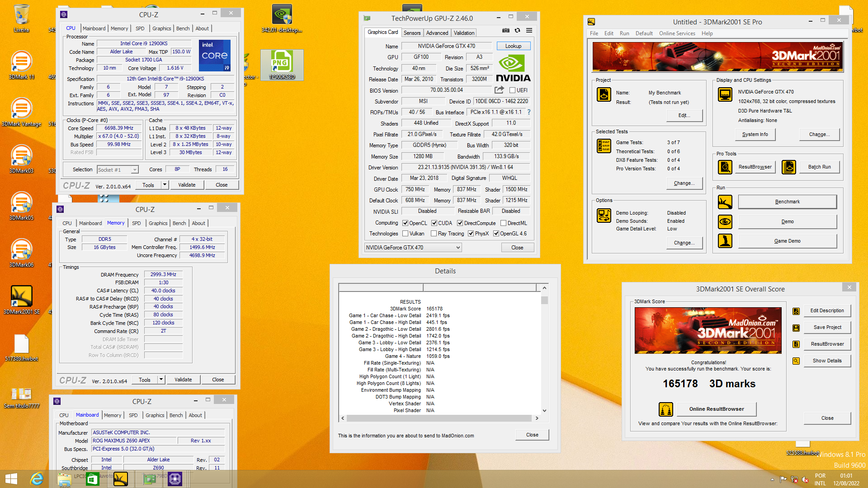Click the Batch Run icon in Pro Tools
868x488 pixels.
(x=789, y=167)
